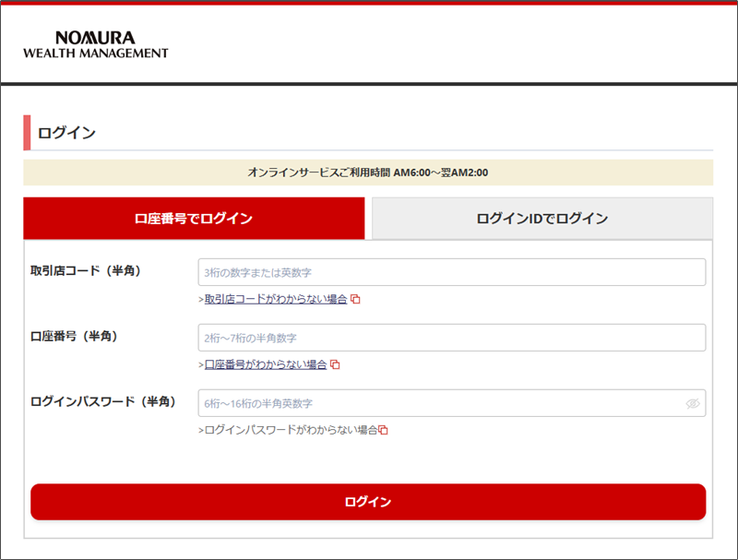Click the ログイン page heading

tap(66, 133)
